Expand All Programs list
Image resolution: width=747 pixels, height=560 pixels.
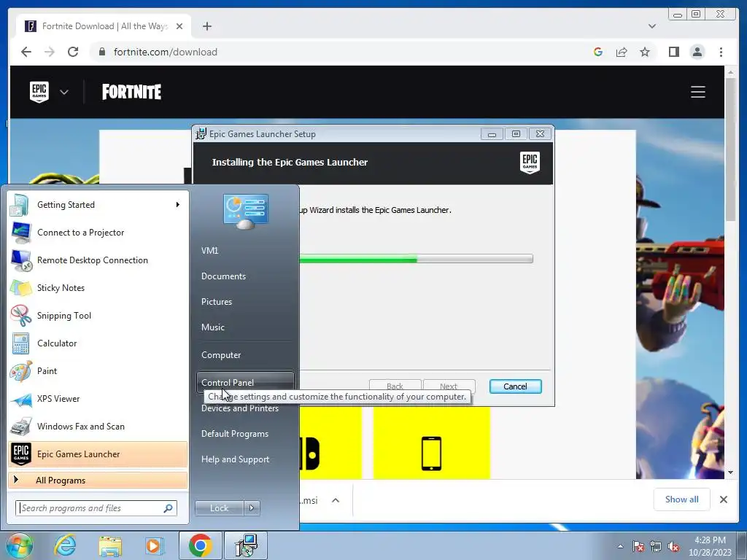pyautogui.click(x=98, y=480)
